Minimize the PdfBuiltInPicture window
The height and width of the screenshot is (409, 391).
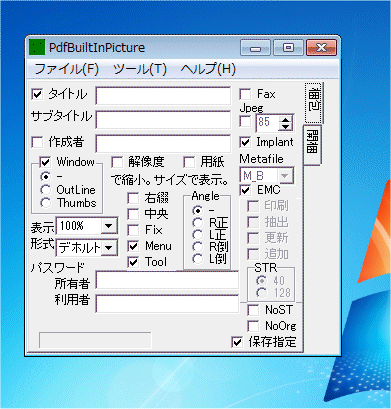(255, 48)
